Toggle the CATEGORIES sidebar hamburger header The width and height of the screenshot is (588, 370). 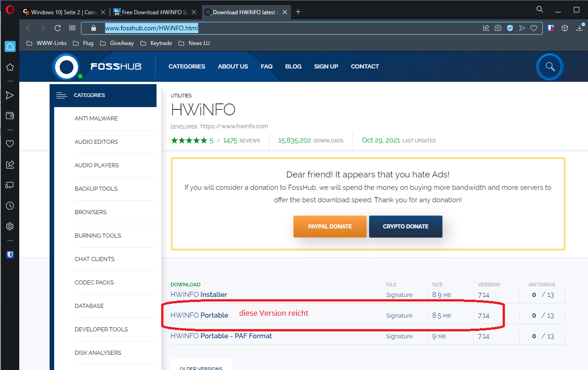point(103,96)
